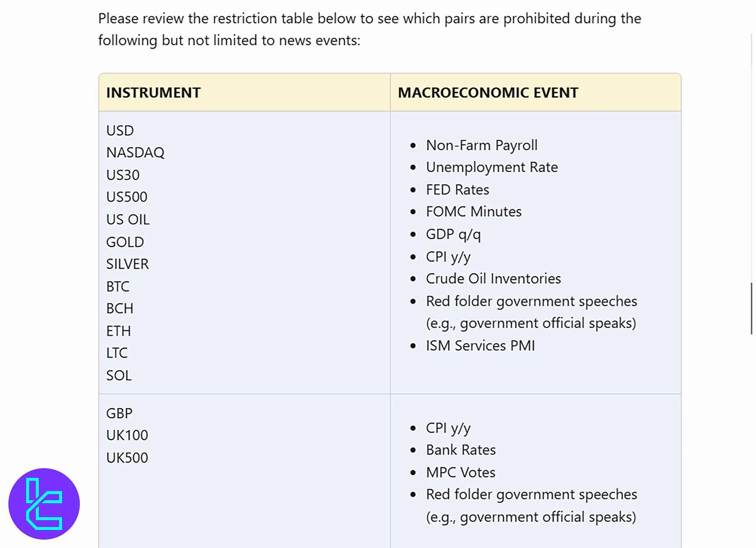Click the FOMC Minutes list item
The height and width of the screenshot is (548, 756).
point(473,212)
